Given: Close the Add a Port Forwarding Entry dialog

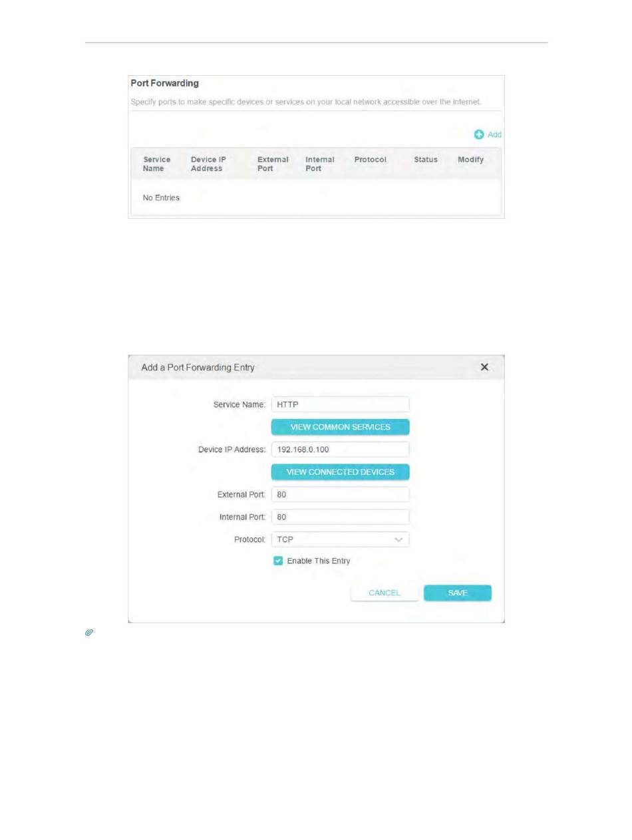Looking at the screenshot, I should pos(484,367).
